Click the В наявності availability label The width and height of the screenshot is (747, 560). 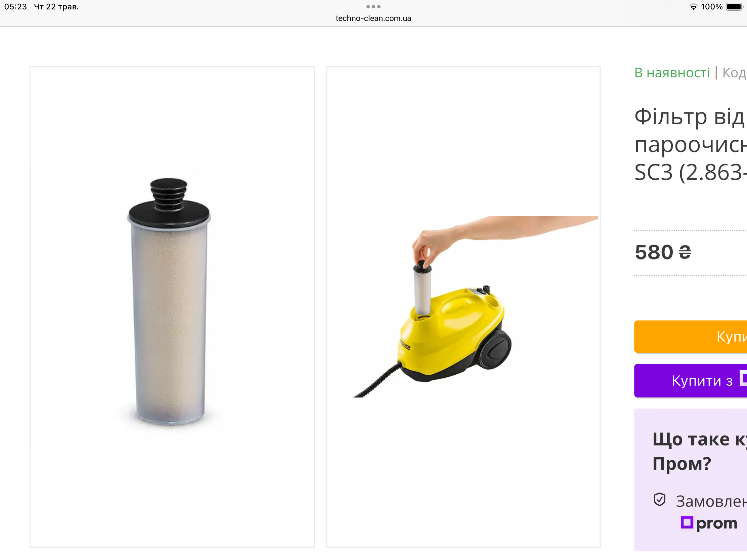(x=672, y=73)
